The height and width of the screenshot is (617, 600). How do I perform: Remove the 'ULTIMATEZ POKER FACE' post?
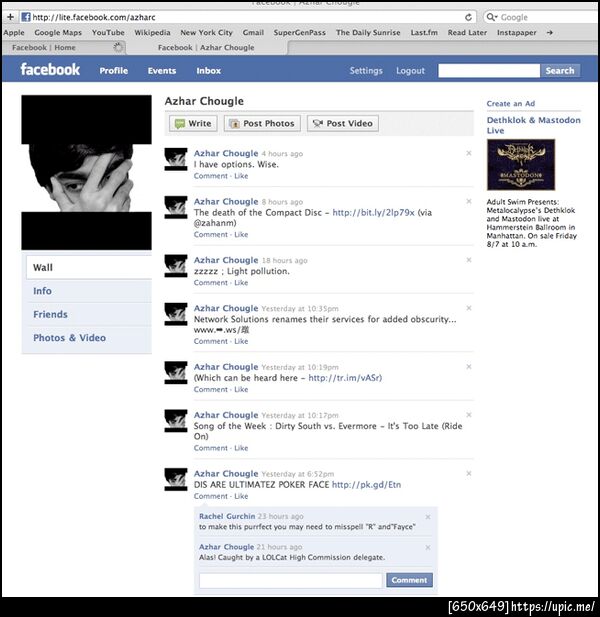469,473
